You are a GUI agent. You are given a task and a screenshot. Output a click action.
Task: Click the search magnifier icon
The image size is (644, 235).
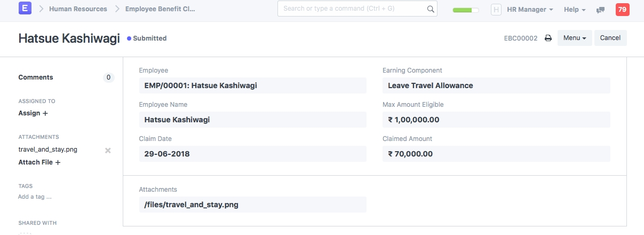pyautogui.click(x=431, y=9)
